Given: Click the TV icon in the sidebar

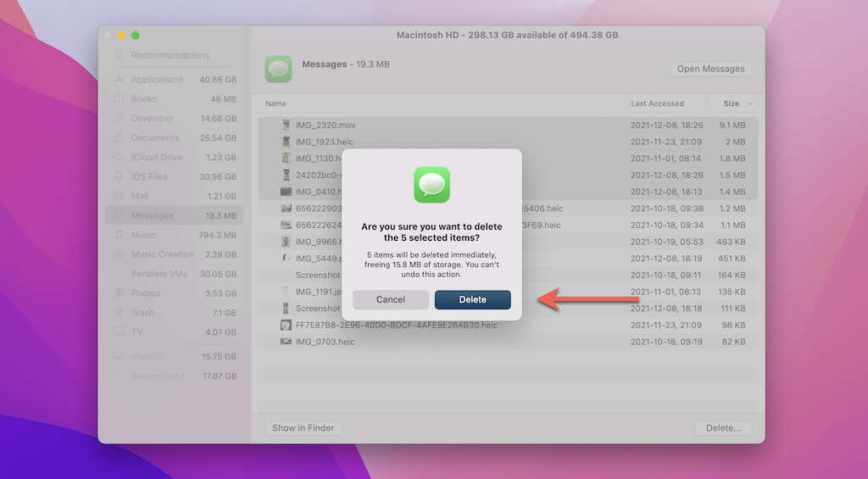Looking at the screenshot, I should tap(119, 331).
